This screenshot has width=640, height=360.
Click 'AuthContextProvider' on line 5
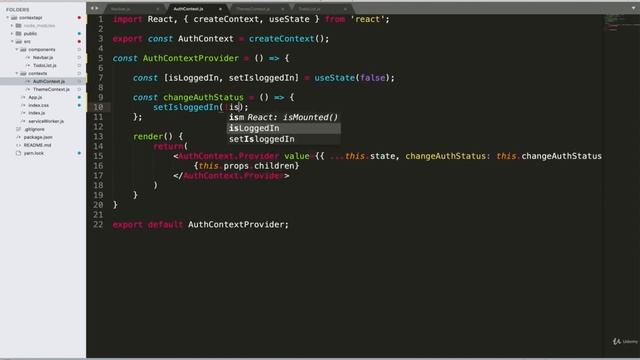[191, 58]
